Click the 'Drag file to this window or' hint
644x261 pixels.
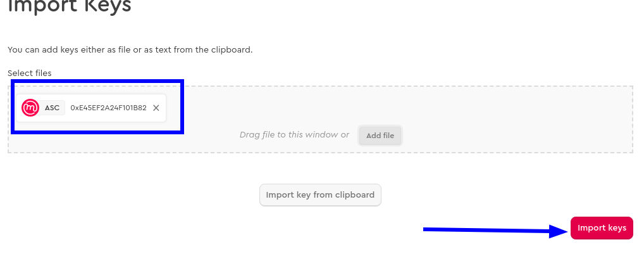point(294,135)
